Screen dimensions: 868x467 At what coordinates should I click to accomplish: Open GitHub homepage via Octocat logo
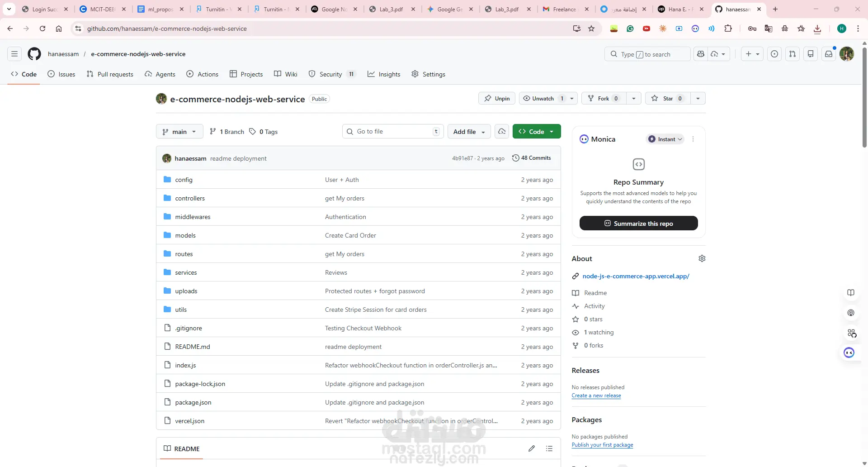pyautogui.click(x=34, y=54)
